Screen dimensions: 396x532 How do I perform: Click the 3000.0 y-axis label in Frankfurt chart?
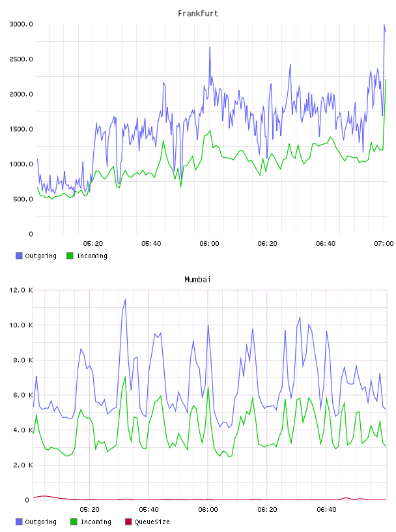tap(21, 24)
